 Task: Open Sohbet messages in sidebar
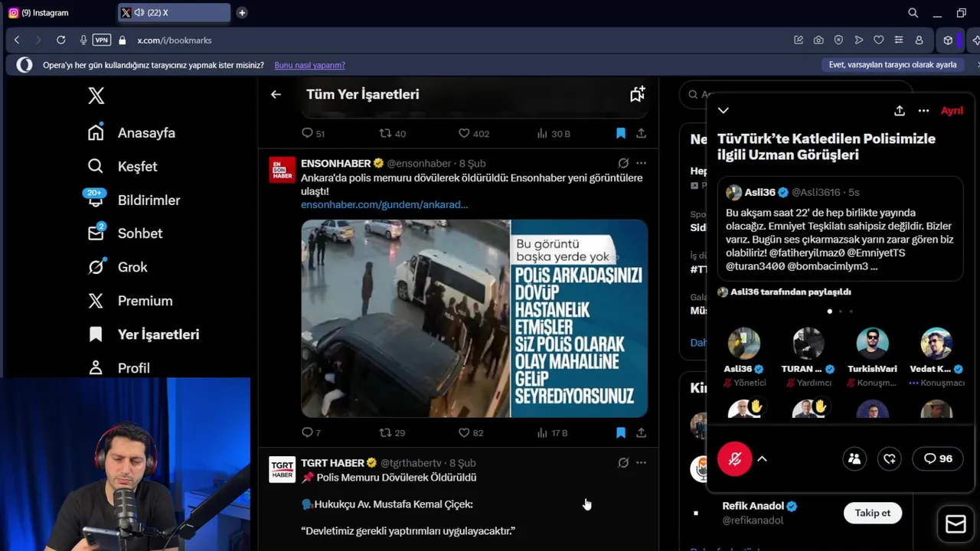click(96, 233)
